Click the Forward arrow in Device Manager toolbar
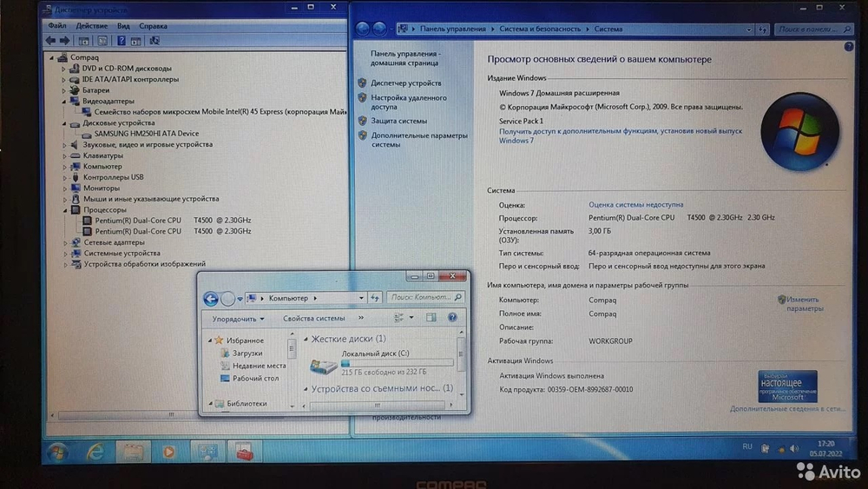868x489 pixels. click(65, 41)
